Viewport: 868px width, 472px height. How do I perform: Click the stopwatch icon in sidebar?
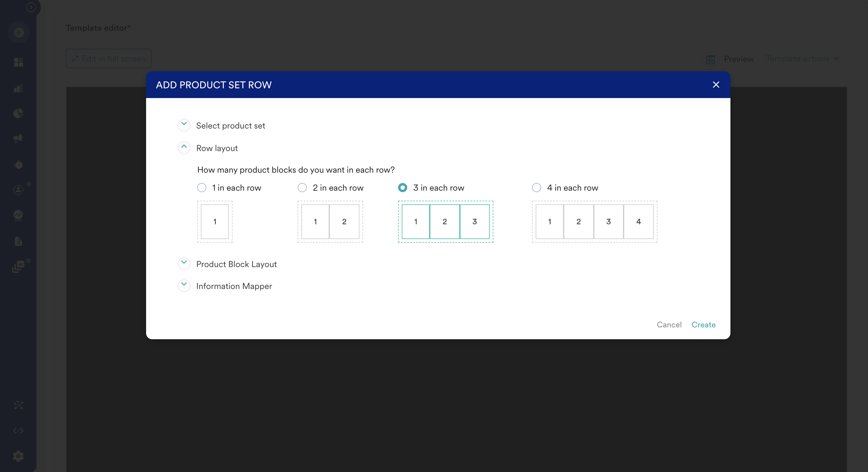tap(19, 164)
